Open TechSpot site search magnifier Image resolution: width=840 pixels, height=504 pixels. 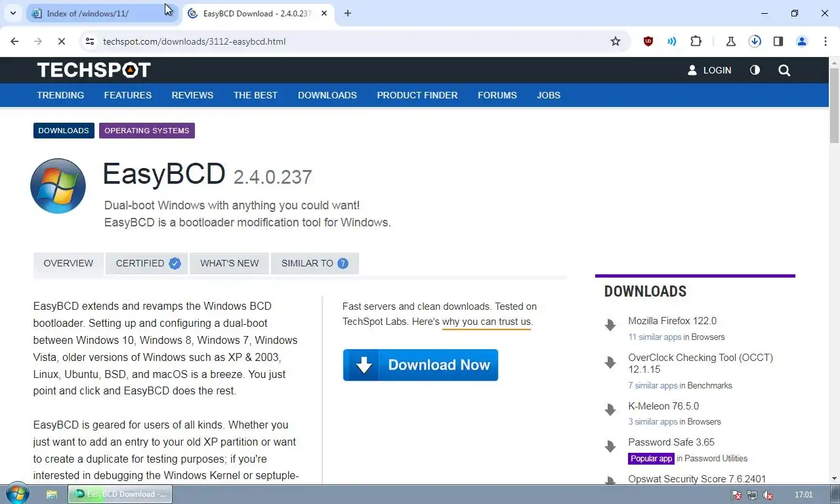click(x=784, y=70)
